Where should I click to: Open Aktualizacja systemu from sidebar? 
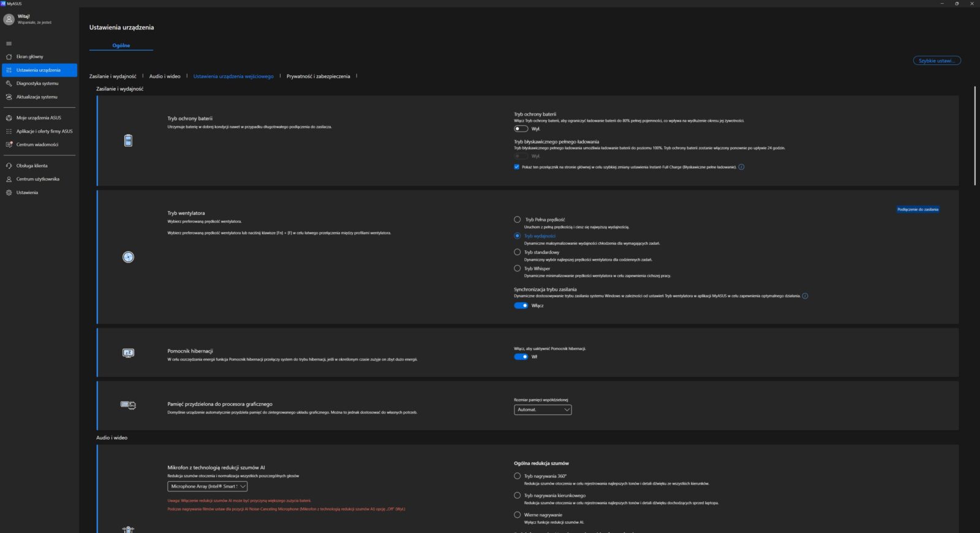click(37, 97)
